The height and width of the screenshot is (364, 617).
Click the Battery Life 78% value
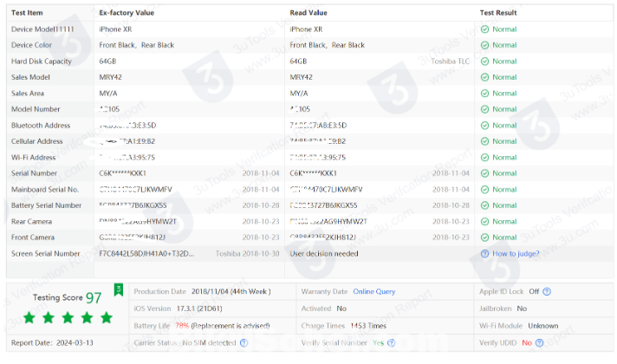coord(182,326)
